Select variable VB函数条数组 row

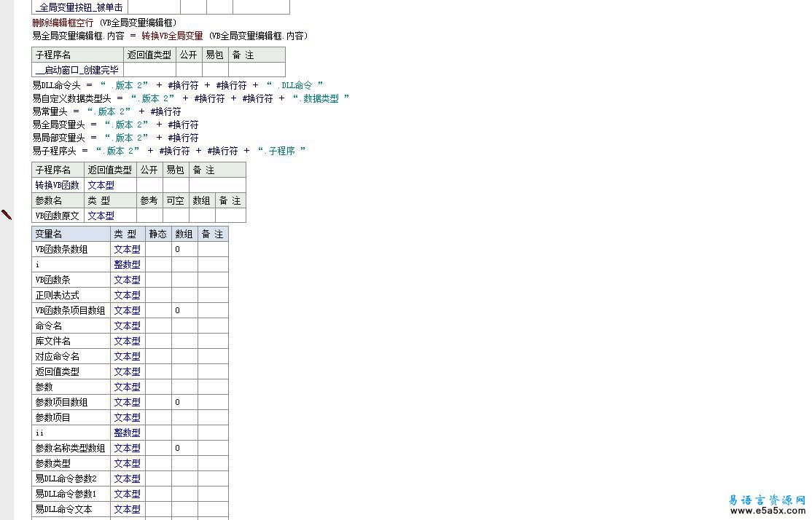pyautogui.click(x=130, y=249)
